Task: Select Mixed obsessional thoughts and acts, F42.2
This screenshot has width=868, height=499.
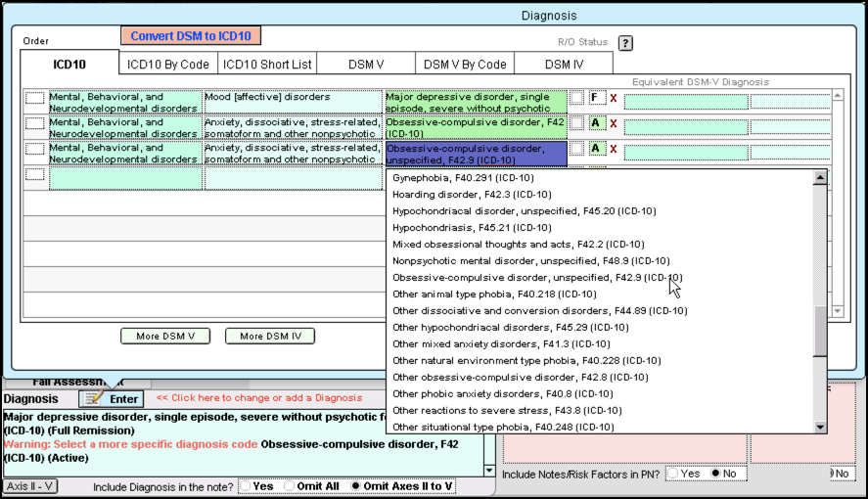Action: tap(518, 245)
